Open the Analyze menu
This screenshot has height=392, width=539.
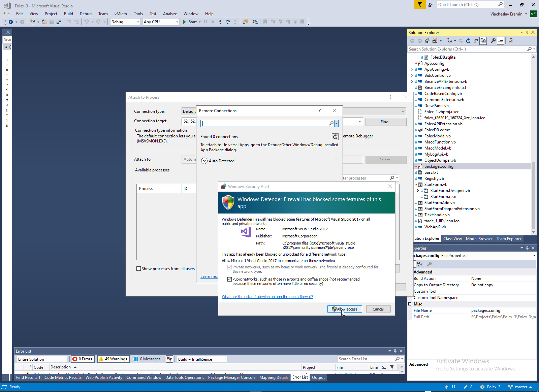170,14
